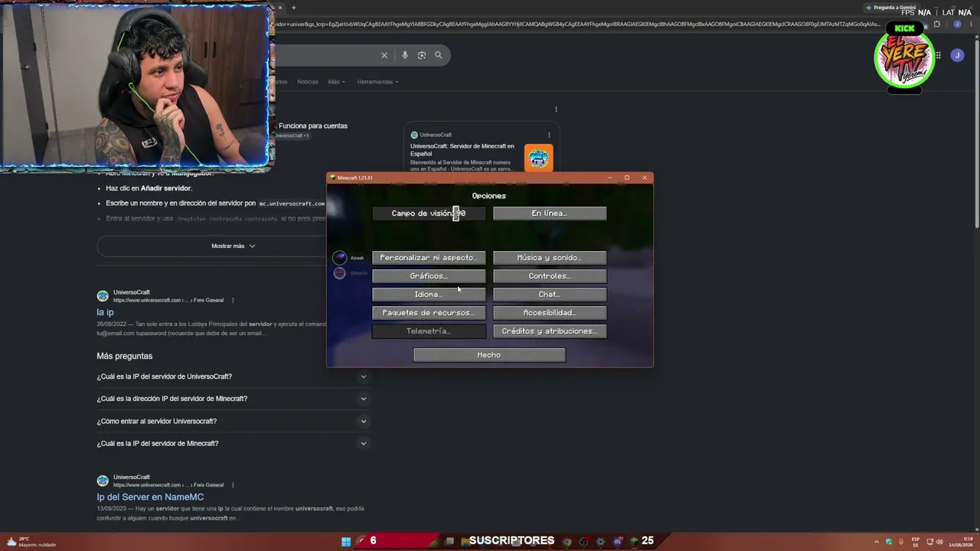Open a new browser tab with the plus
This screenshot has height=551, width=980.
(x=293, y=8)
